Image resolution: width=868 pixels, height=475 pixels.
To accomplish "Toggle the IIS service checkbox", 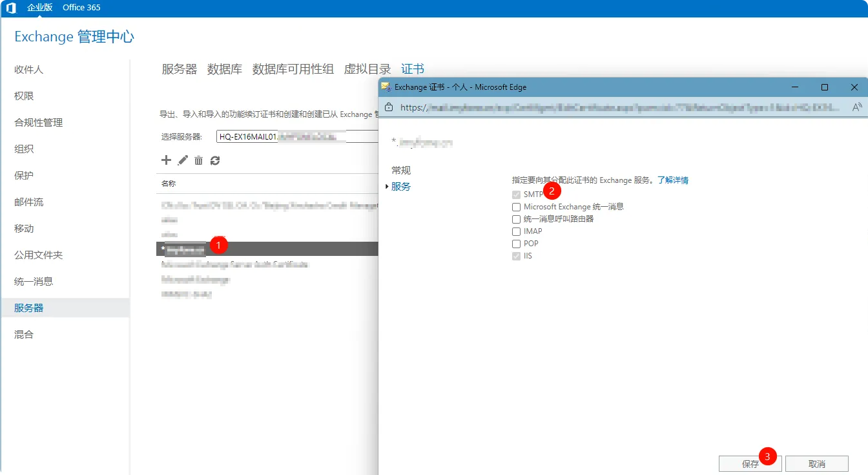I will [516, 256].
